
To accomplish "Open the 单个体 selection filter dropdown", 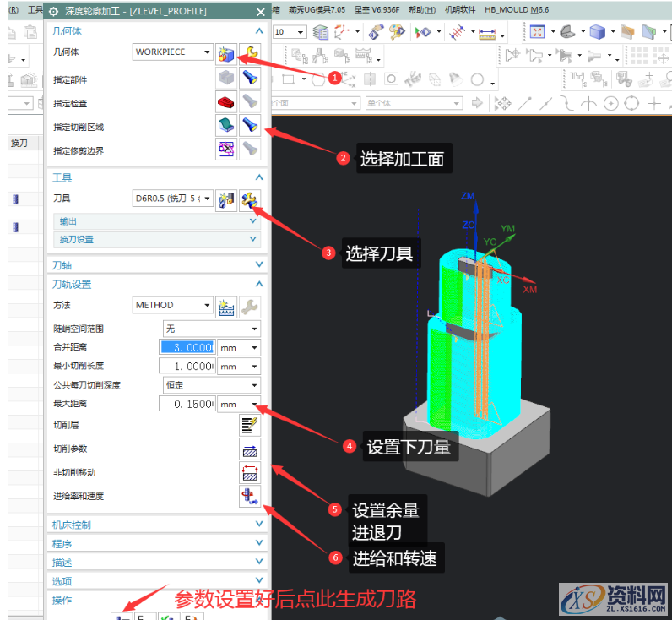I will coord(414,103).
